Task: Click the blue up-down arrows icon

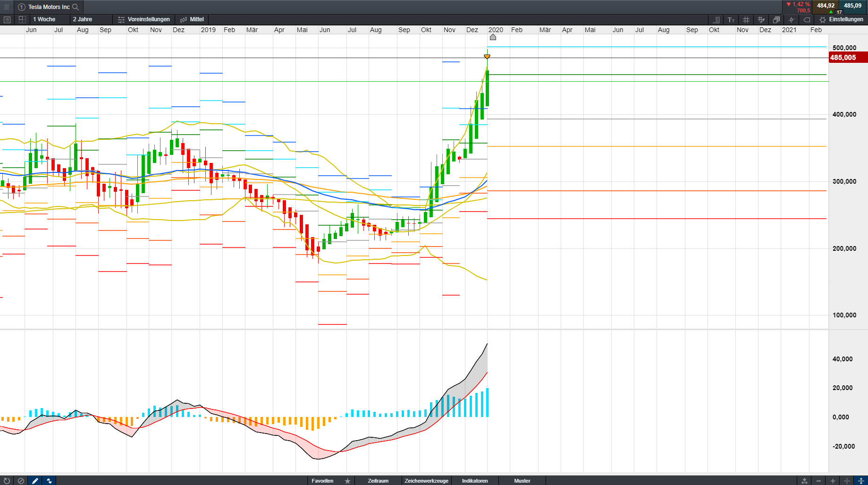Action: tap(49, 481)
